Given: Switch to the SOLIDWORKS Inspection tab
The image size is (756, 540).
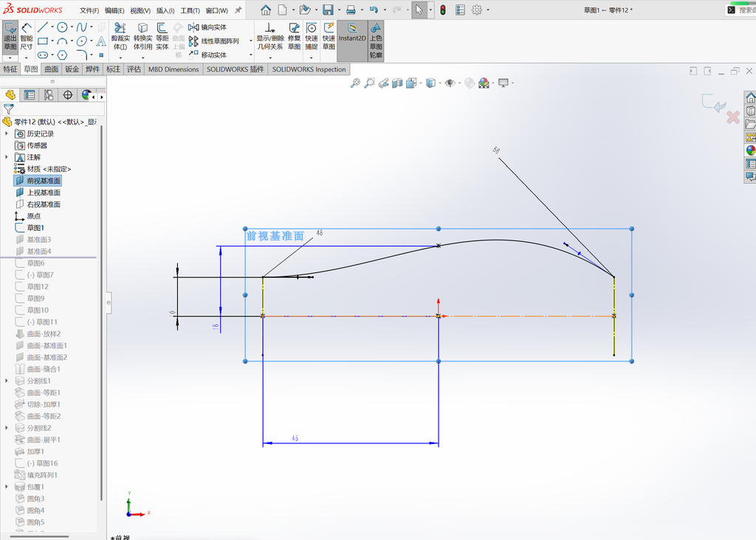Looking at the screenshot, I should click(309, 69).
